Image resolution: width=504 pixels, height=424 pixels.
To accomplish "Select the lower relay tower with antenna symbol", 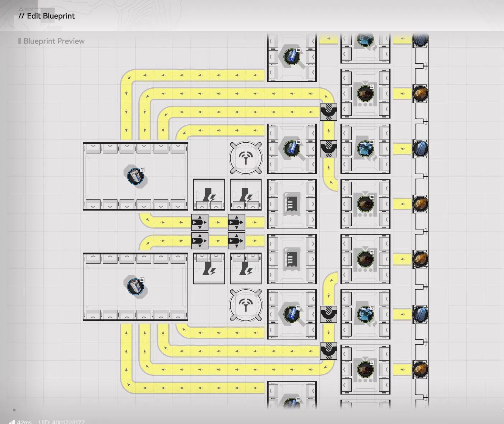I will click(x=246, y=305).
